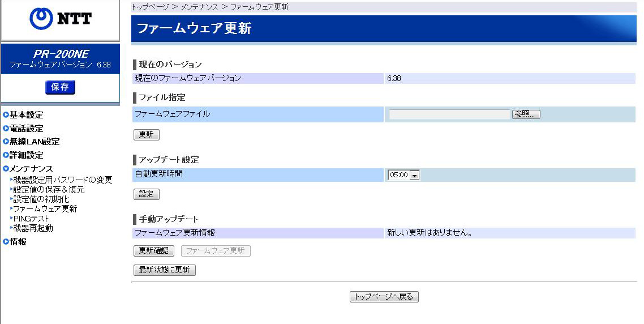
Task: Click トップページへ戻る button
Action: click(384, 297)
